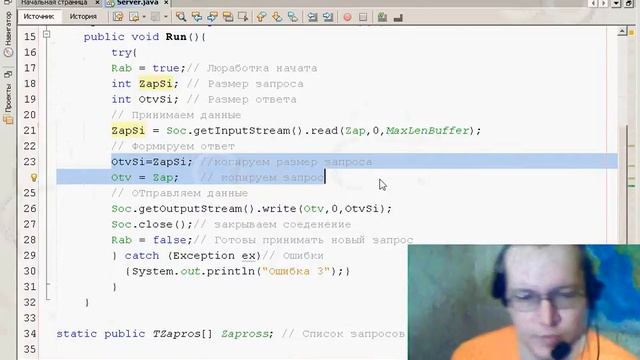Select the Server.java editor tab
The height and width of the screenshot is (360, 640).
click(x=137, y=2)
